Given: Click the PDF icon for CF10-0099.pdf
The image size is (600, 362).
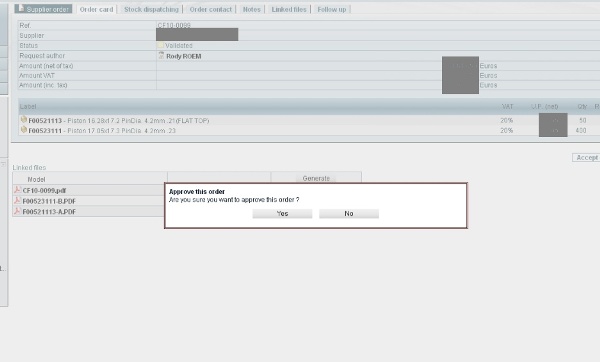Looking at the screenshot, I should click(17, 189).
